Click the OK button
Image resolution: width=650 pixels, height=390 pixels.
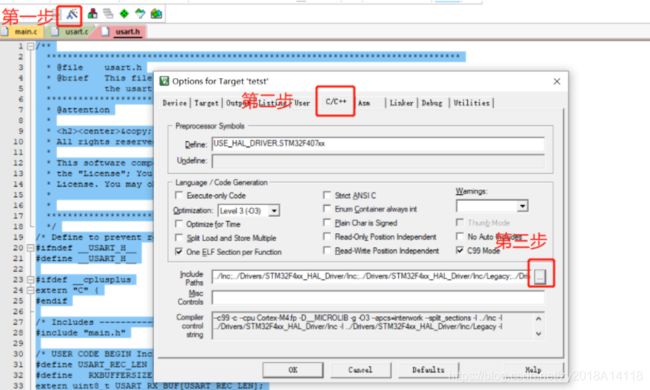point(293,370)
